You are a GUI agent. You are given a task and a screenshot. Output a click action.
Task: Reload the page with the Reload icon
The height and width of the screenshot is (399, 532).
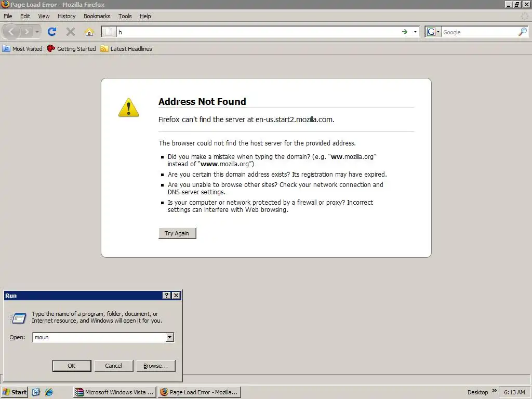pyautogui.click(x=51, y=32)
